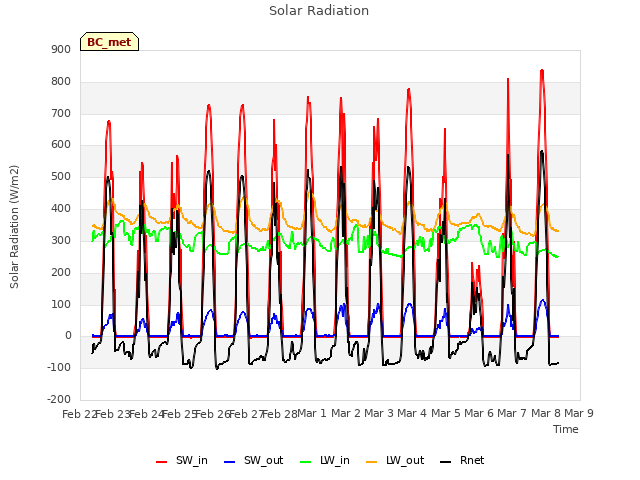Toggle SW_out series in legend
This screenshot has width=640, height=480.
click(x=253, y=461)
